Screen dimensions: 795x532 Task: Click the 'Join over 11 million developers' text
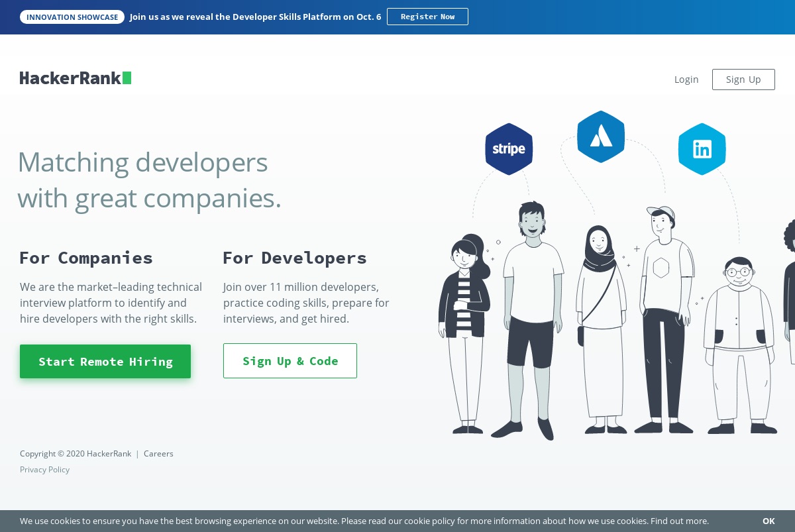[306, 303]
